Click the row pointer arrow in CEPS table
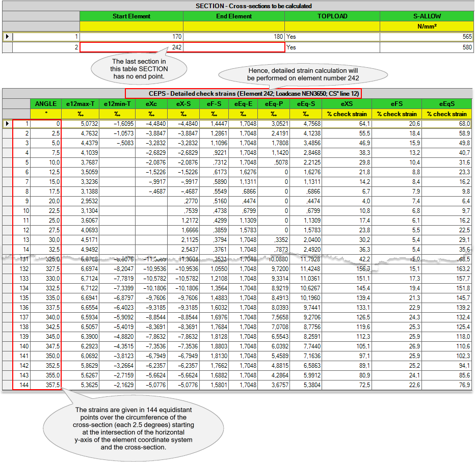 (x=7, y=123)
